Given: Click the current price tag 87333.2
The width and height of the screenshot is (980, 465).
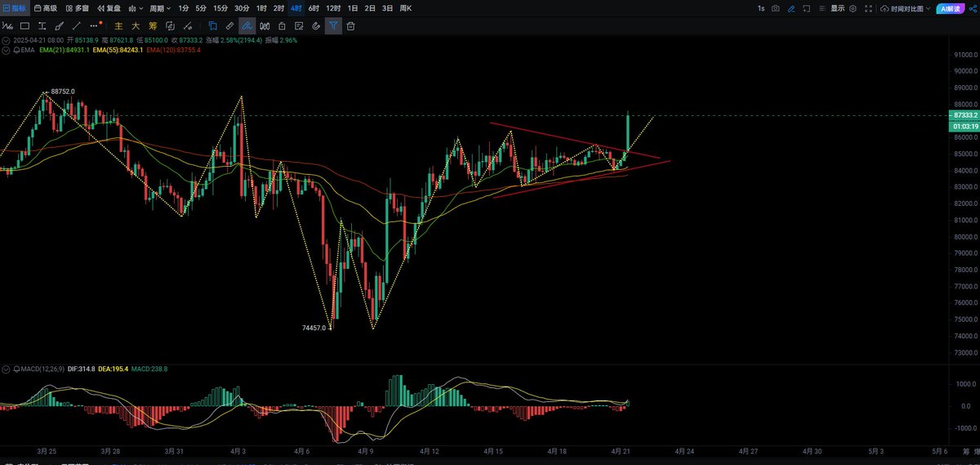Looking at the screenshot, I should (964, 116).
